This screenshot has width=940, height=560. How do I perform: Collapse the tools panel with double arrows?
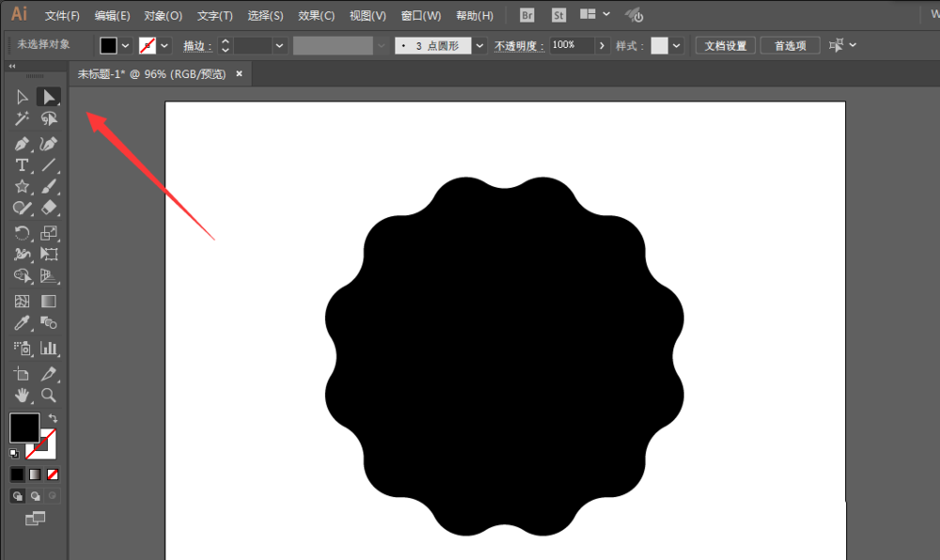click(x=12, y=66)
